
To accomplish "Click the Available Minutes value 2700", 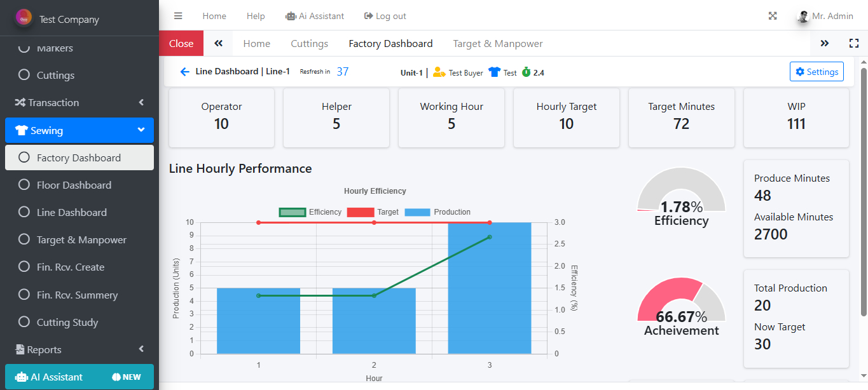I will point(771,234).
